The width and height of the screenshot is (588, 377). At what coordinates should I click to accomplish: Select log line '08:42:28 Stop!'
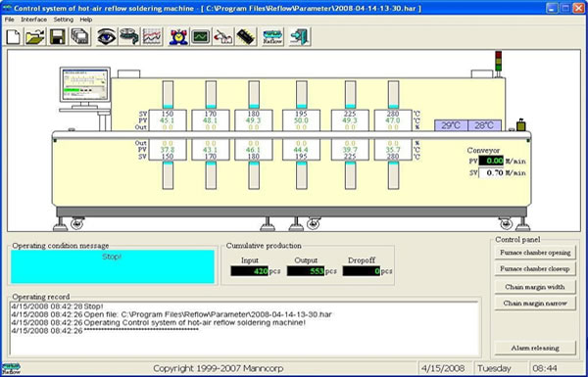point(57,306)
